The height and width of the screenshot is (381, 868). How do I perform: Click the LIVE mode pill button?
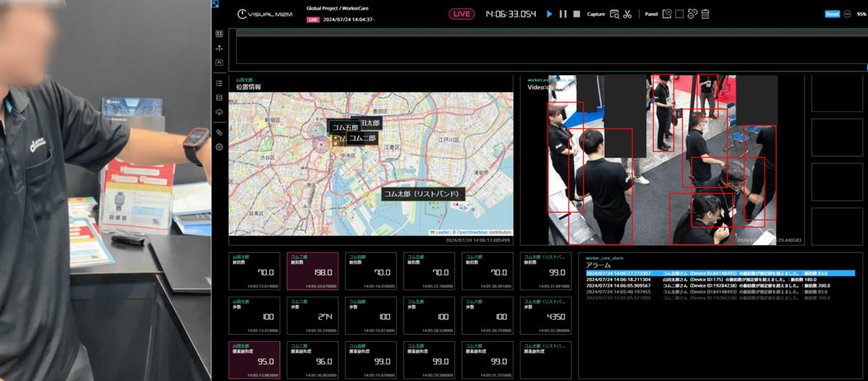462,14
